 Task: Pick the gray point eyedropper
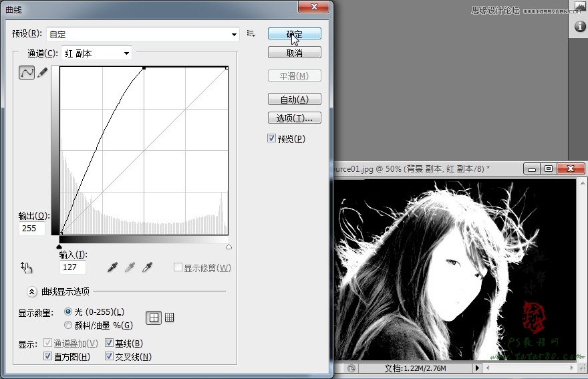[x=130, y=267]
